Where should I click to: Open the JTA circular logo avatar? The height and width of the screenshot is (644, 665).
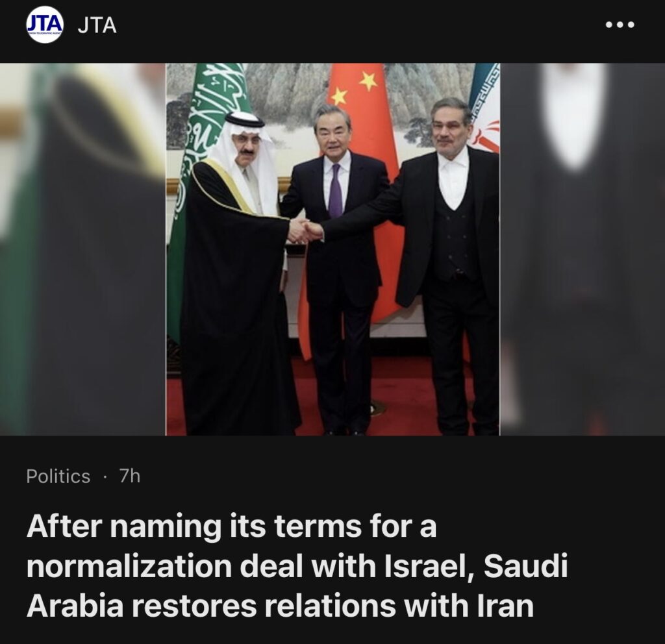(x=45, y=25)
